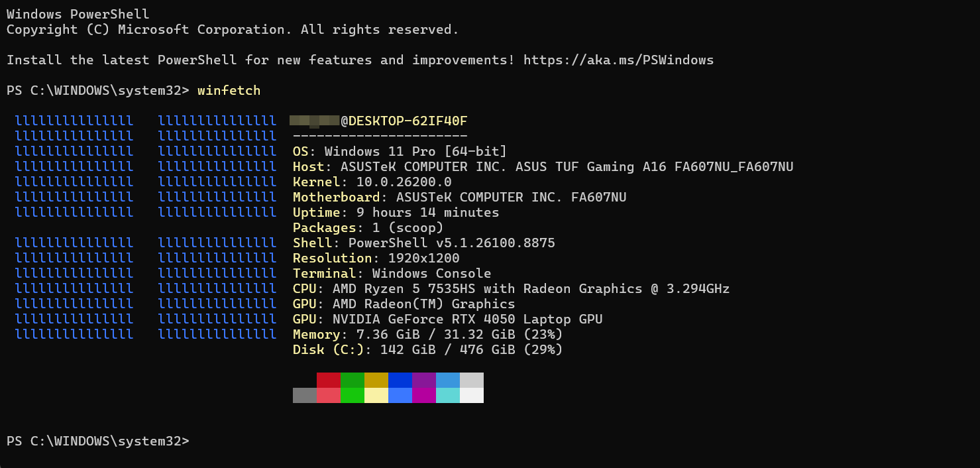Click the 'Windows Console' value
980x468 pixels.
(x=431, y=274)
